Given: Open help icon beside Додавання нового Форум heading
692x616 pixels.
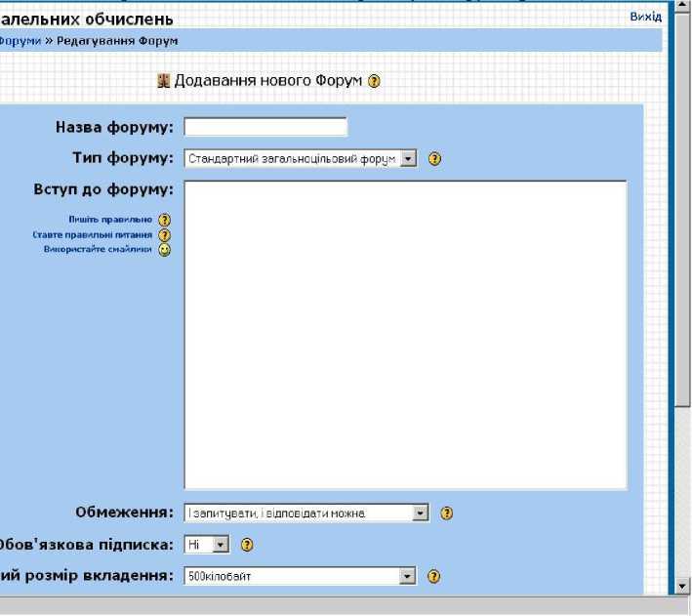Looking at the screenshot, I should (374, 81).
